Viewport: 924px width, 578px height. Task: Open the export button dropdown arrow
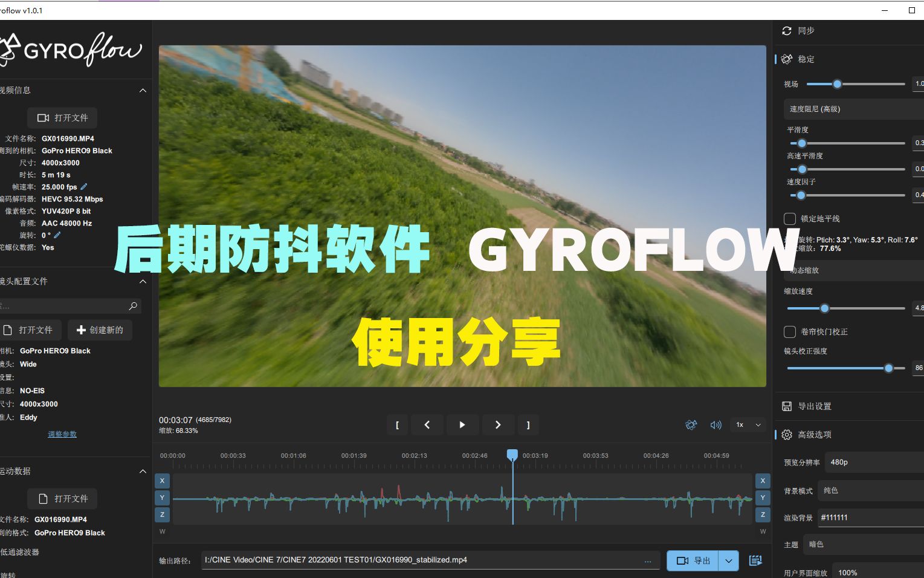tap(729, 560)
